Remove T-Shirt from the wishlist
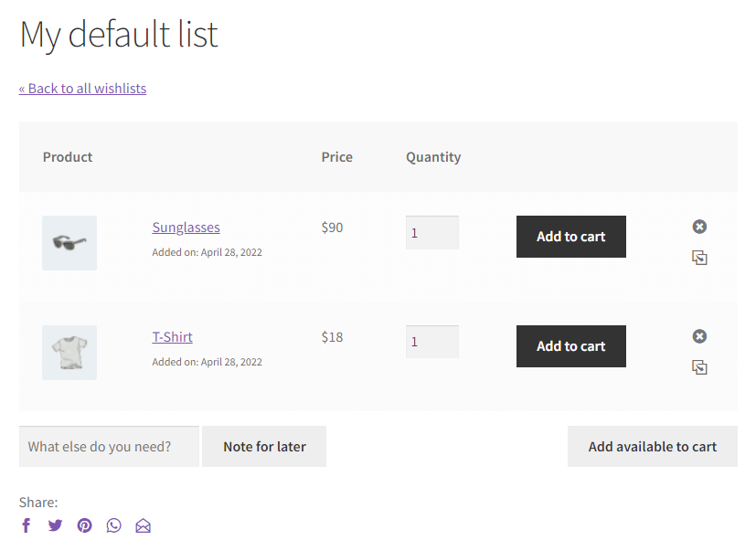The width and height of the screenshot is (756, 551). [x=699, y=336]
